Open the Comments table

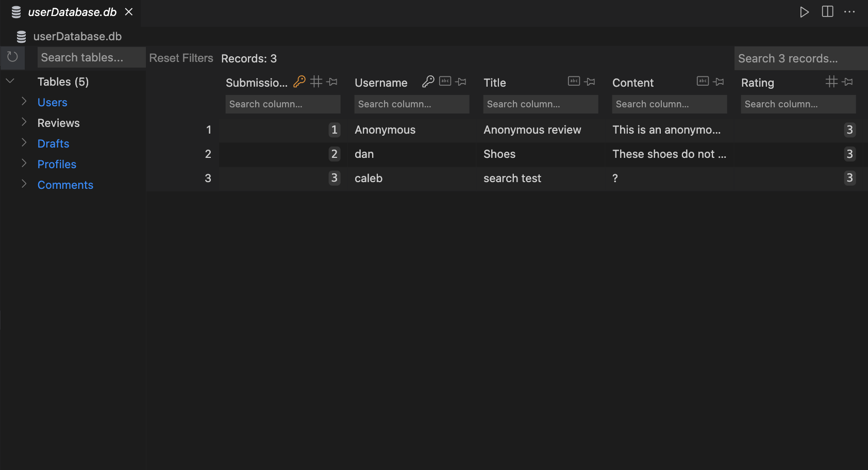(65, 185)
